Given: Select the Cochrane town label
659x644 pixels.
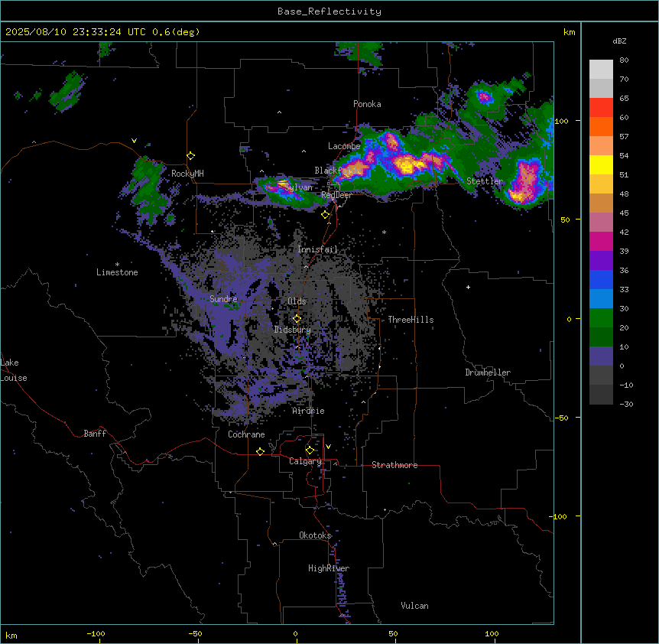Looking at the screenshot, I should (246, 434).
